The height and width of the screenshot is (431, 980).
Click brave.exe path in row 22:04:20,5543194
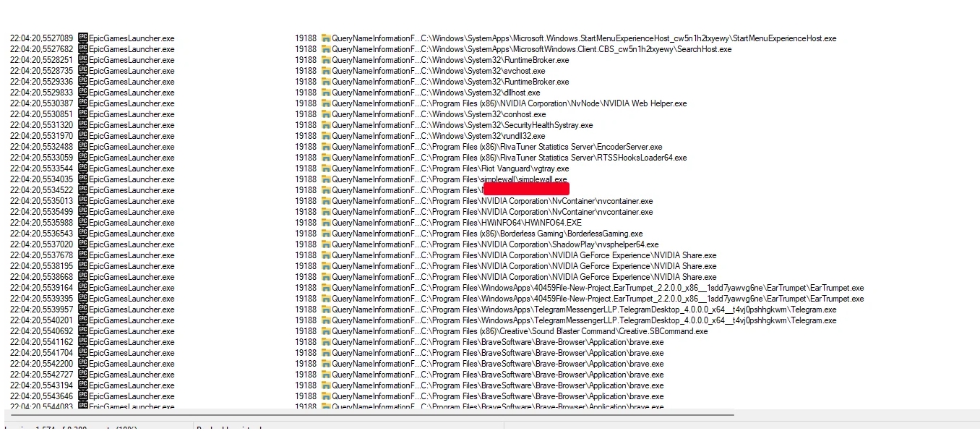(x=542, y=385)
